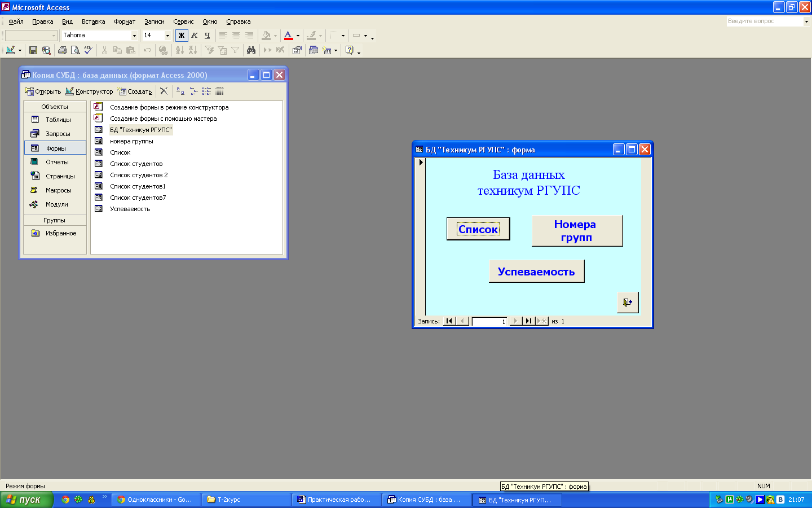Click the align right icon

249,36
